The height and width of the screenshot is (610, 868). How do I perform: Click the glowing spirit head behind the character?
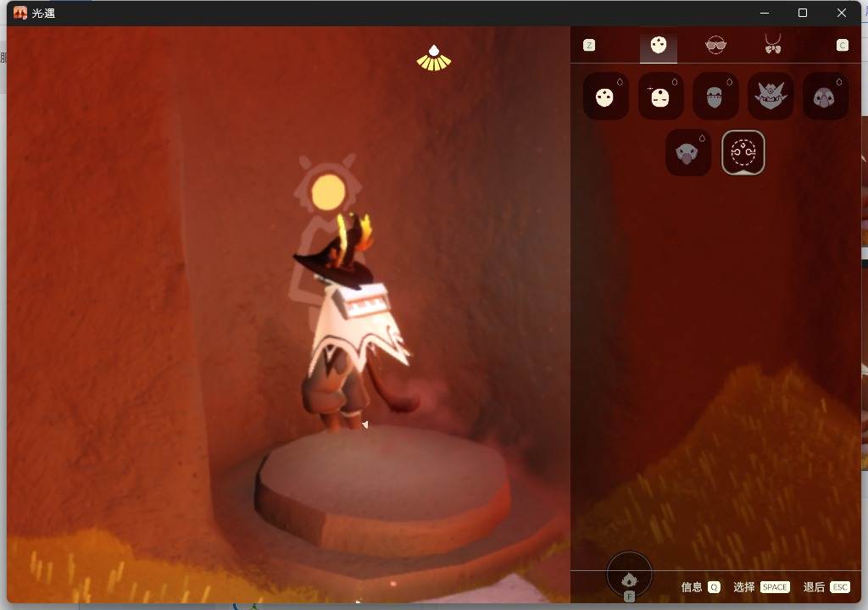point(328,191)
